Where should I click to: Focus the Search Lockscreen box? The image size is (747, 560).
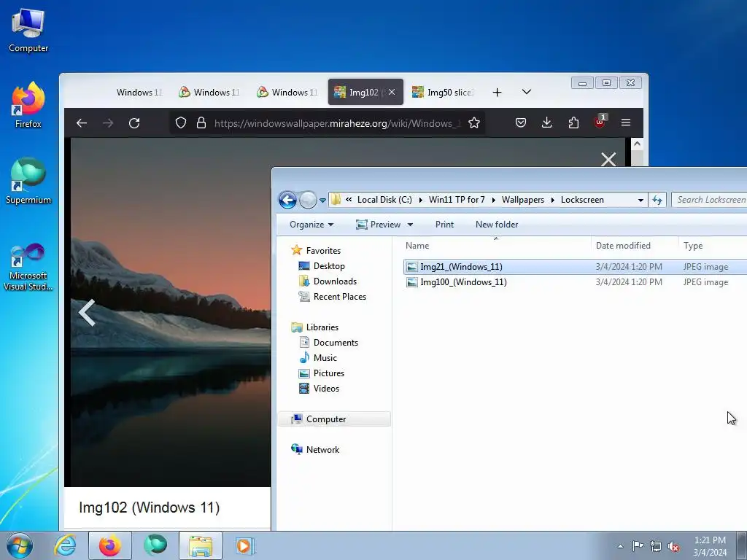pos(709,200)
